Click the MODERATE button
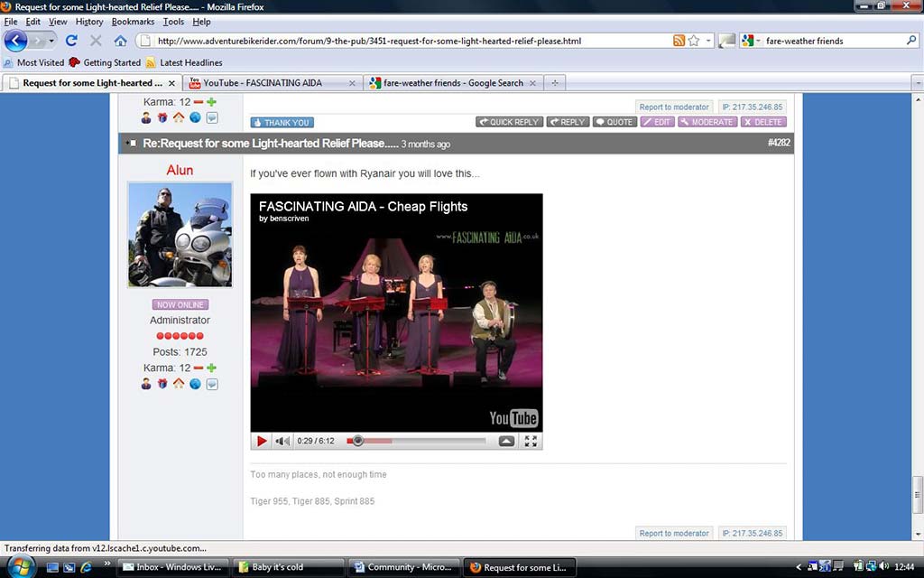Viewport: 924px width, 578px height. [707, 122]
